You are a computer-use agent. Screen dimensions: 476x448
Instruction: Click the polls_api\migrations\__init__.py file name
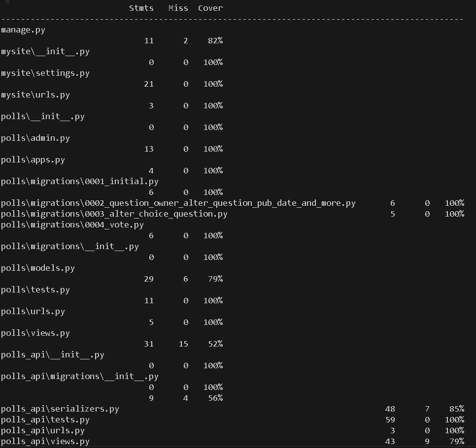(x=80, y=377)
